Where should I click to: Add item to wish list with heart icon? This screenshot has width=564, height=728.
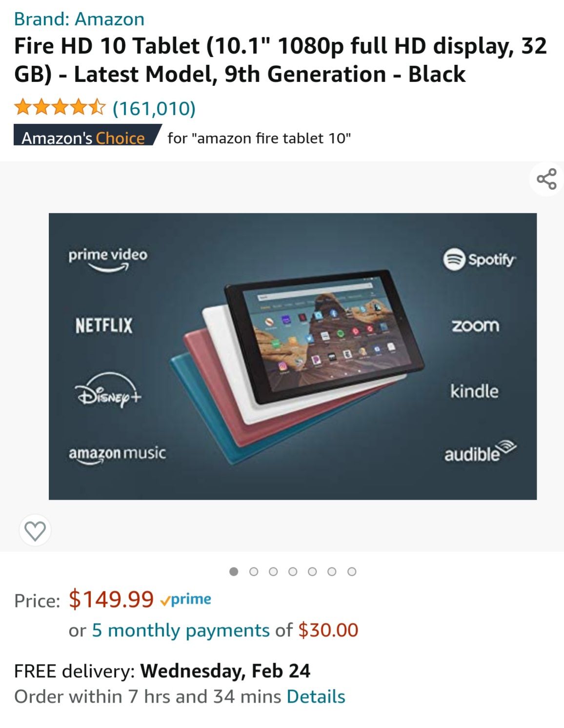pos(35,530)
